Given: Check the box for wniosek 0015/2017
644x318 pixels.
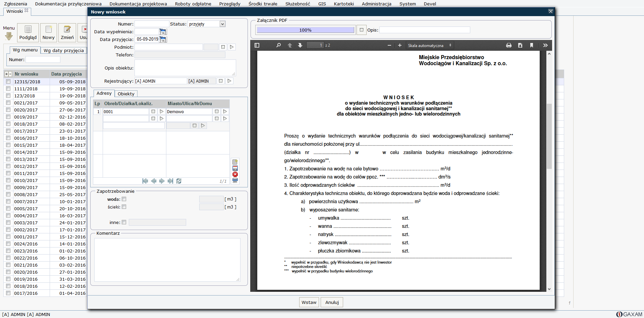Looking at the screenshot, I should click(8, 145).
